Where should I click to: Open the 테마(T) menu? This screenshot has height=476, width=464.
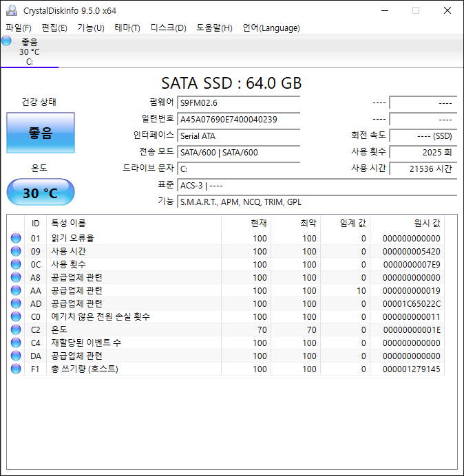(x=127, y=28)
